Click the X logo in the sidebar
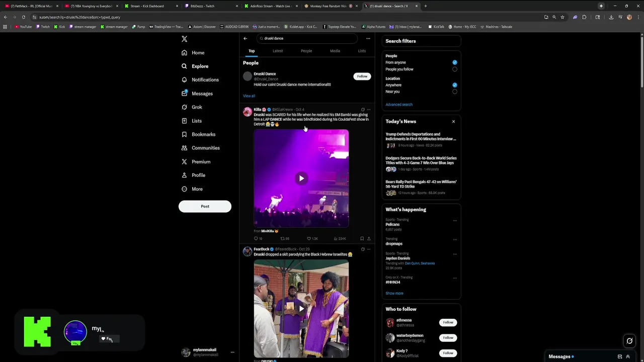This screenshot has width=644, height=362. [x=184, y=39]
